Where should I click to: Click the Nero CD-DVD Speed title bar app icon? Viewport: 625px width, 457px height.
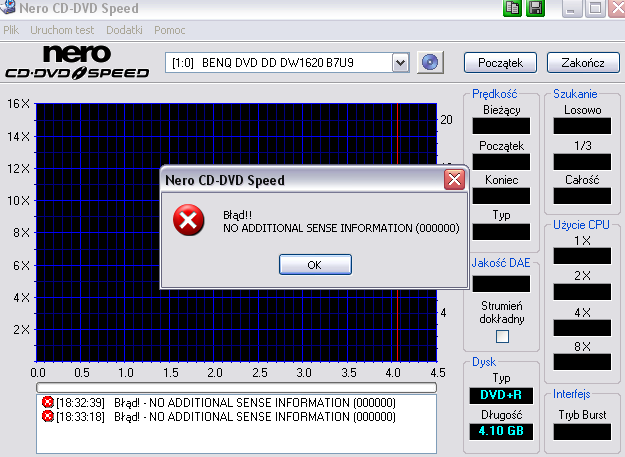tap(8, 8)
